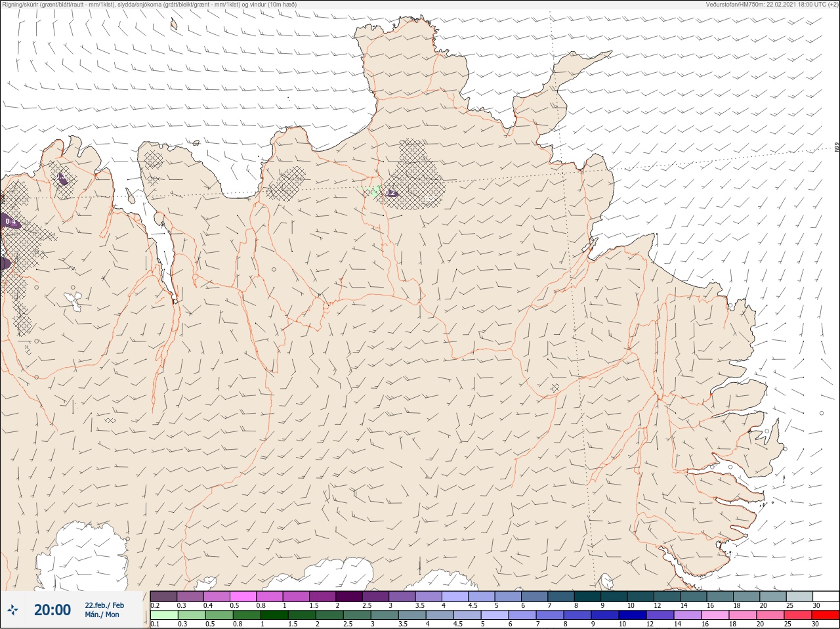
Task: Select upper legend dark teal swatch between 8 and 9
Action: 588,596
